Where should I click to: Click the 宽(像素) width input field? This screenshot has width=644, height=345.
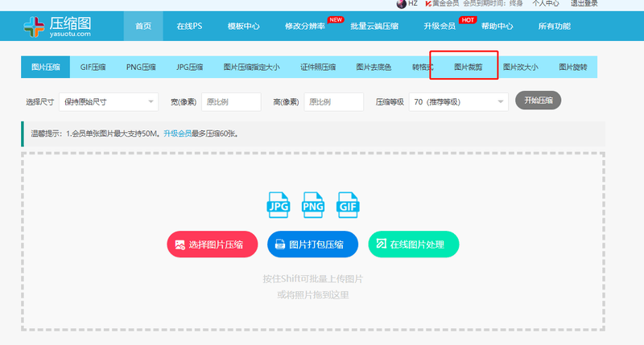pos(231,102)
